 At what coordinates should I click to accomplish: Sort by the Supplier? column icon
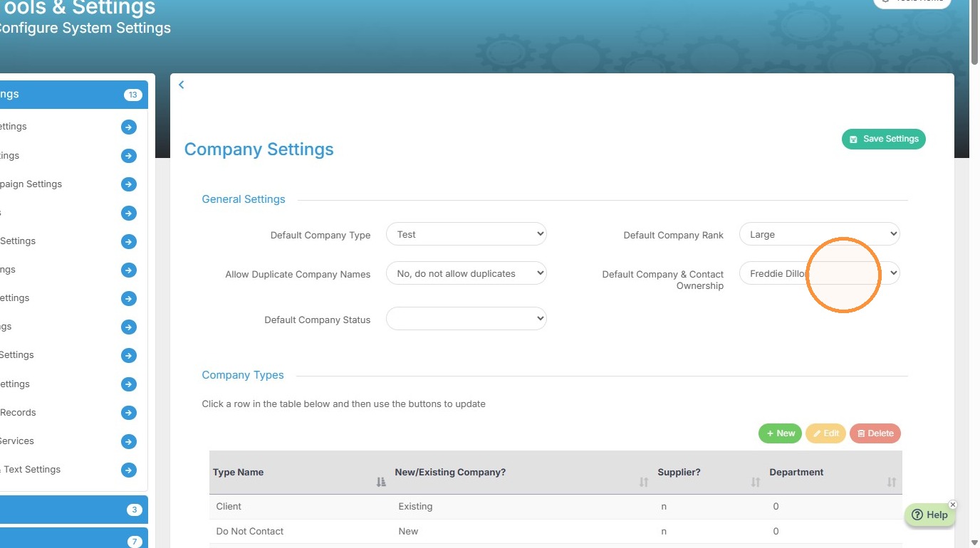756,482
